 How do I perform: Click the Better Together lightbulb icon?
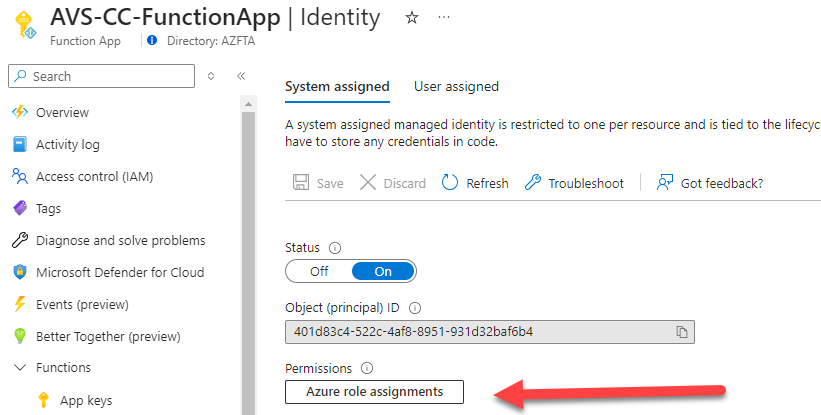(20, 336)
